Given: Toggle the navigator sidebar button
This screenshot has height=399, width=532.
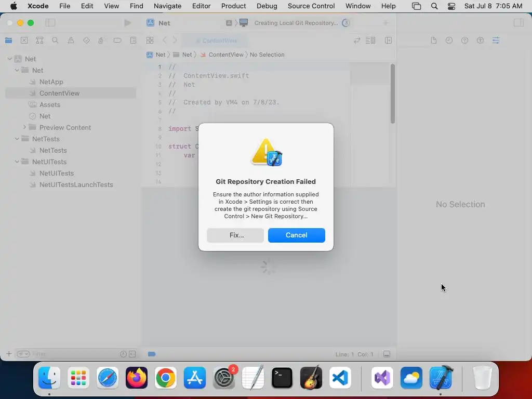Looking at the screenshot, I should (x=50, y=23).
